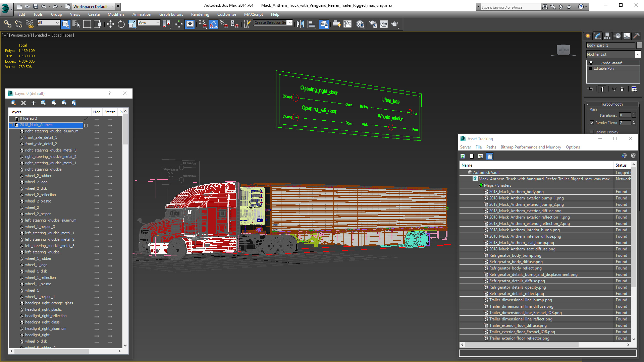Collapse the 2018_Mack_Anthem layer tree
This screenshot has width=644, height=362.
click(11, 125)
